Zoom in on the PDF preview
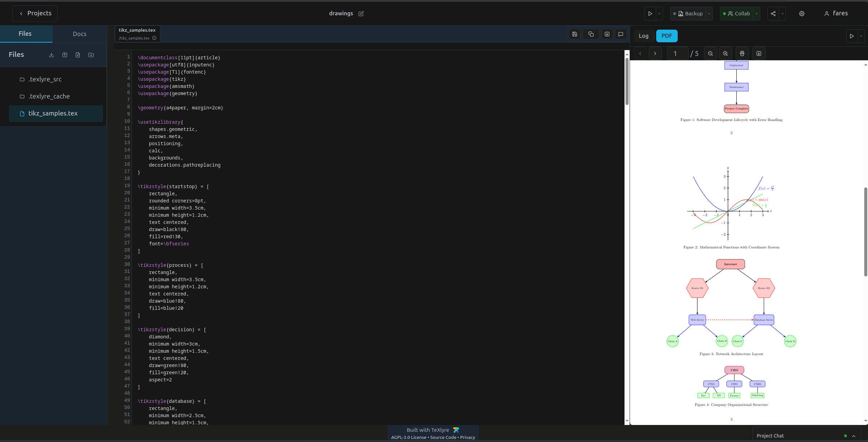868x442 pixels. (x=726, y=53)
